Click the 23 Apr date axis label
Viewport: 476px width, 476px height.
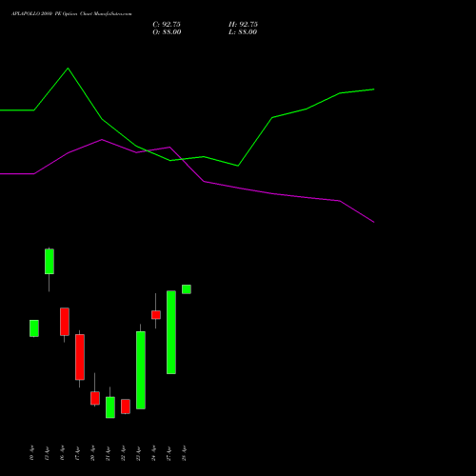pos(138,453)
